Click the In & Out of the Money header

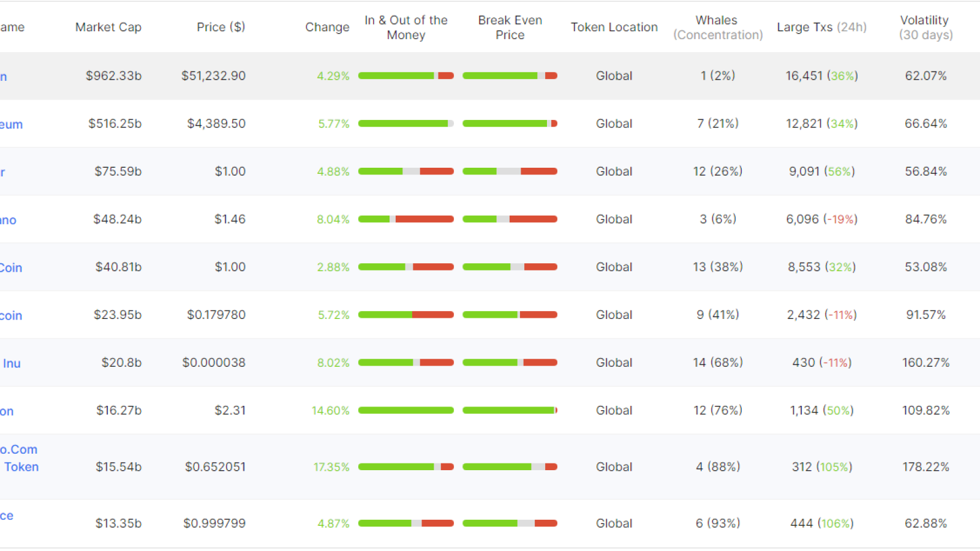[x=406, y=28]
